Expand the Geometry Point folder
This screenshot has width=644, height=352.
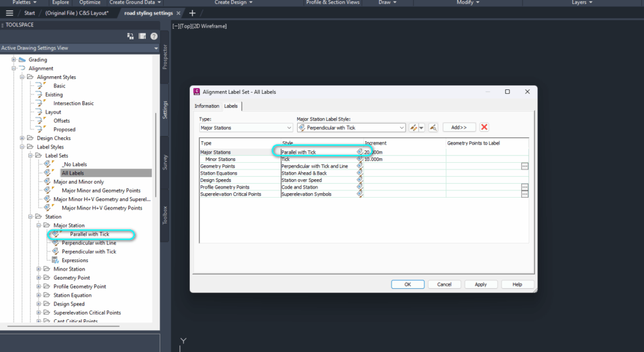click(x=39, y=278)
